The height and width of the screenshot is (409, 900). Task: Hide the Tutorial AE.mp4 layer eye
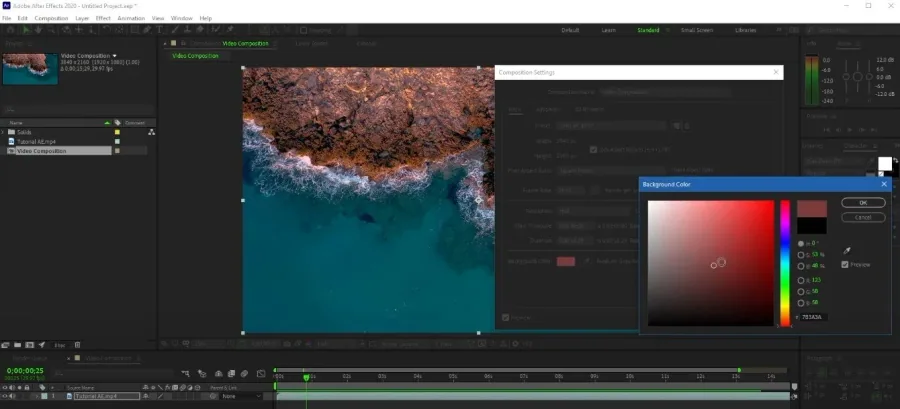(5, 396)
